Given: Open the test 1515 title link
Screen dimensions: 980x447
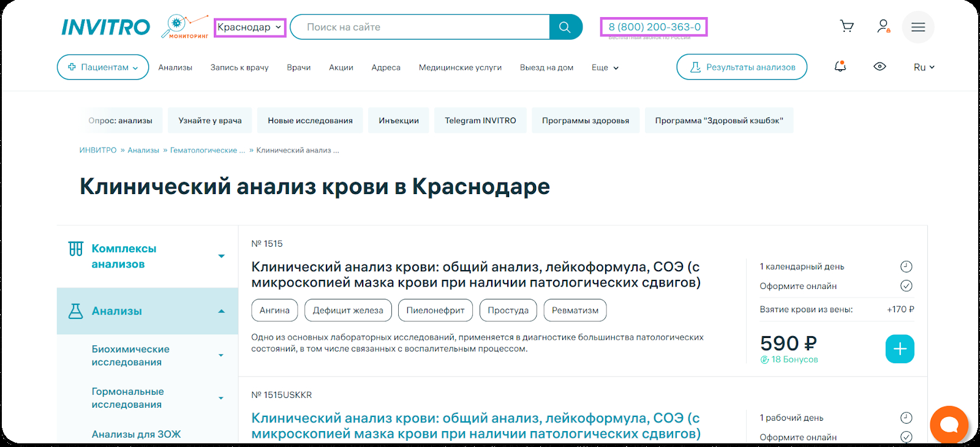Looking at the screenshot, I should coord(476,275).
